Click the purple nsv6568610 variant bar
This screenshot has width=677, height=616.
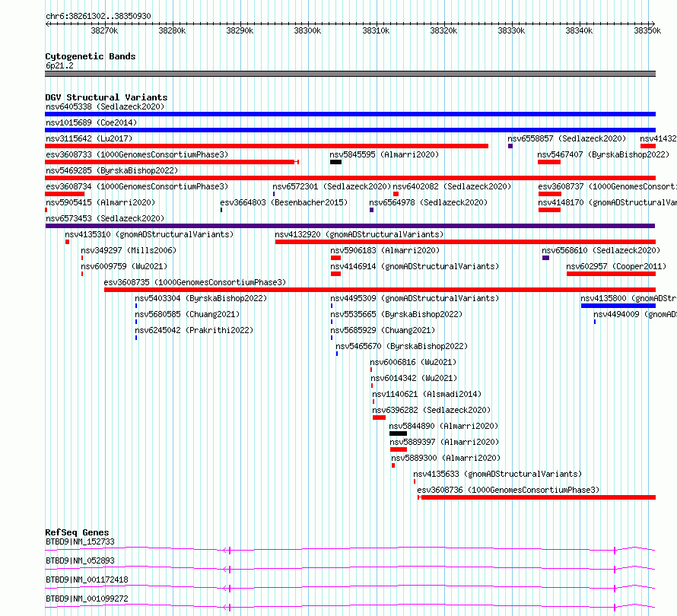(545, 258)
